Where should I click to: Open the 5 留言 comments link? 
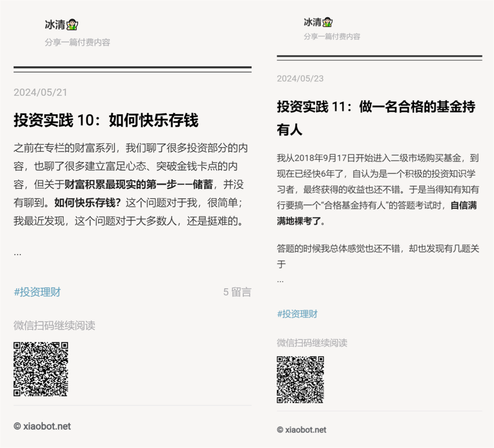tap(237, 292)
